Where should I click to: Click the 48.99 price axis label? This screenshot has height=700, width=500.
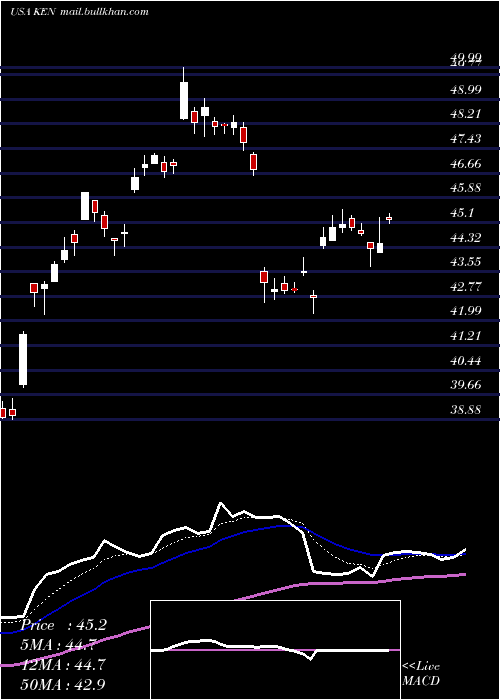coord(466,90)
